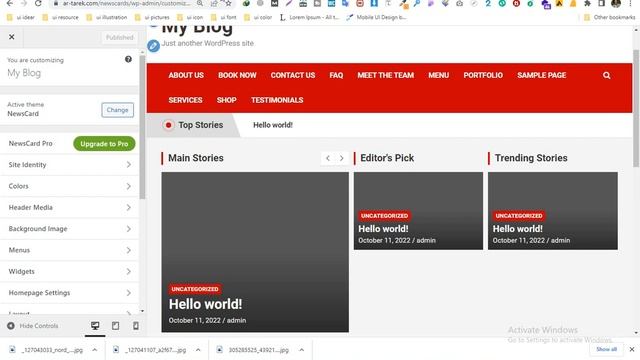Switch to tablet preview device icon
The image size is (640, 360).
(x=116, y=326)
